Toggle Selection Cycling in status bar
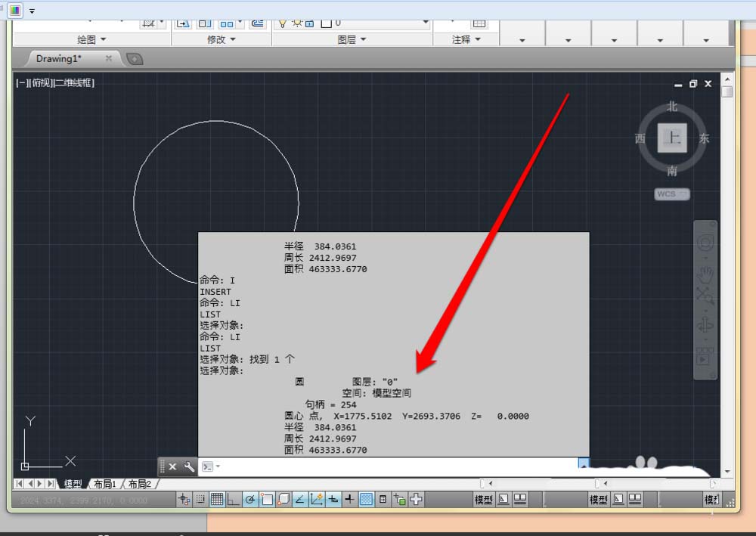 (x=400, y=500)
